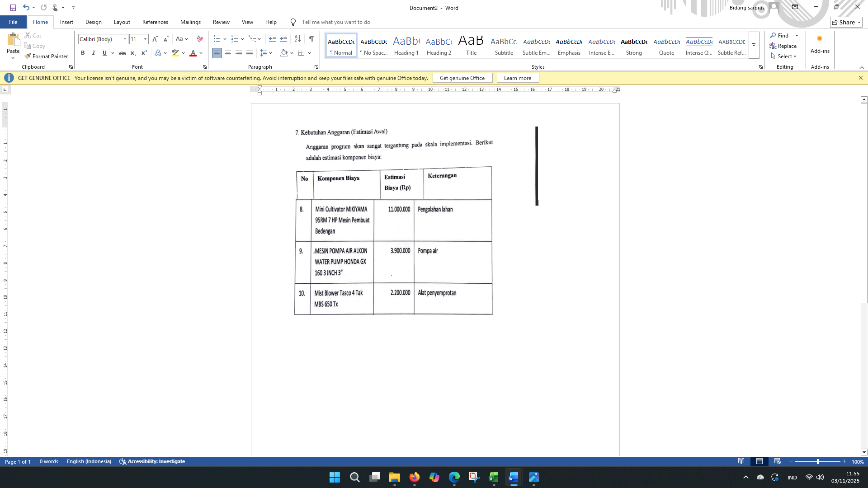The image size is (868, 488).
Task: Clear all formatting from selection
Action: pyautogui.click(x=200, y=39)
